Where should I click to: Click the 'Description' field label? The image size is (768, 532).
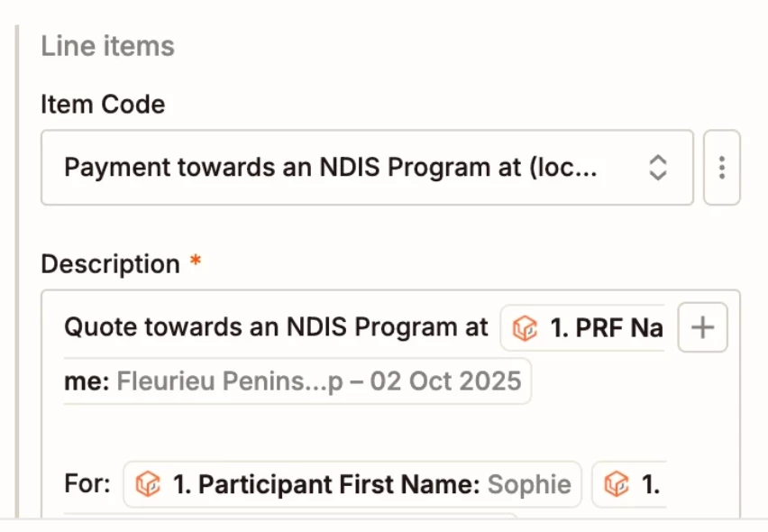point(111,264)
